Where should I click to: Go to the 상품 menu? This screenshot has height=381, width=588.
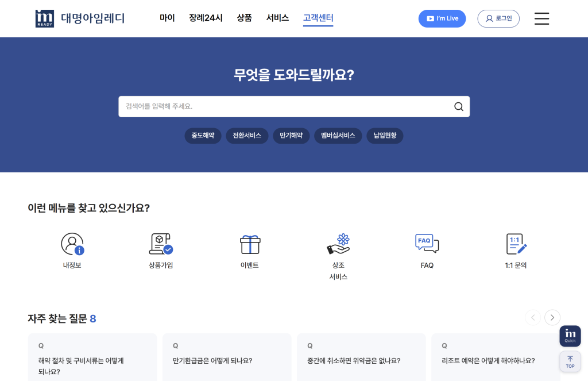[244, 18]
